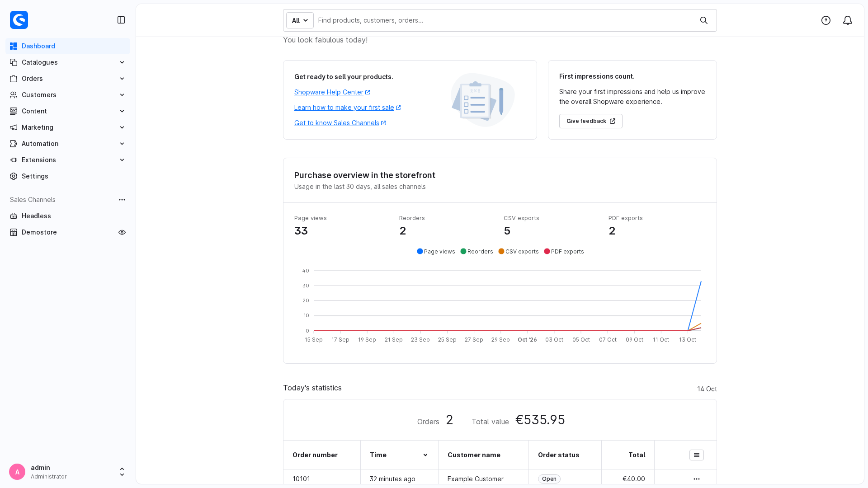Click the search magnifier icon
Image resolution: width=868 pixels, height=488 pixels.
click(x=704, y=20)
